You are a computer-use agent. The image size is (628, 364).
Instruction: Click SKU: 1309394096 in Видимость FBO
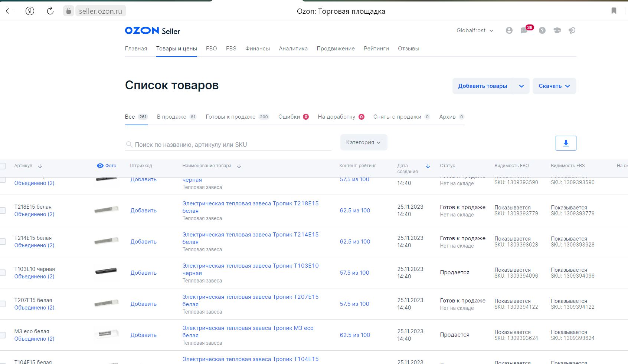click(x=516, y=276)
